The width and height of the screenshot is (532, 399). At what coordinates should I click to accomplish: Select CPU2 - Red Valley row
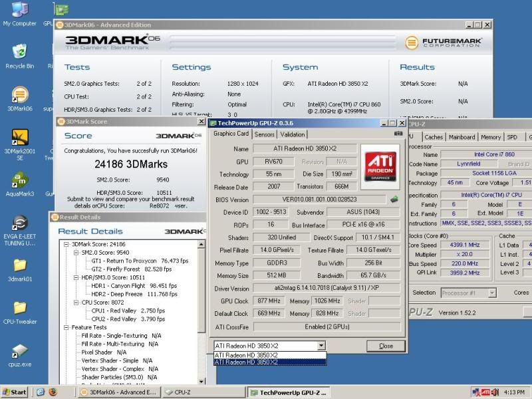[x=128, y=319]
